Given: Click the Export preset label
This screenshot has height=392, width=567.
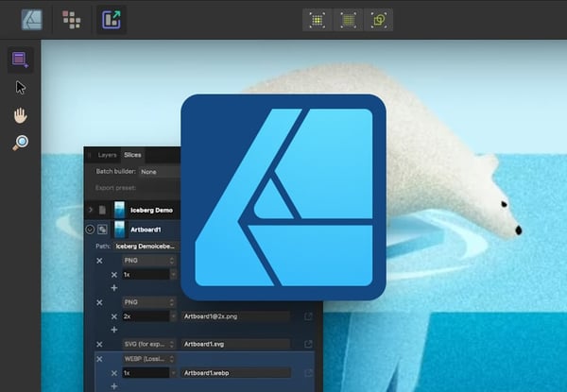Looking at the screenshot, I should [x=115, y=188].
